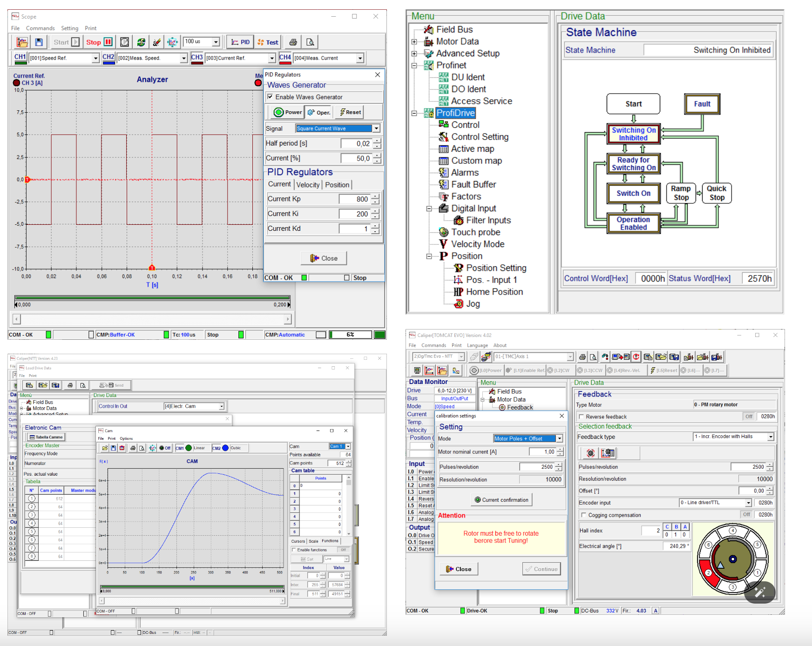Open the 100 us sample time dropdown

pos(216,42)
